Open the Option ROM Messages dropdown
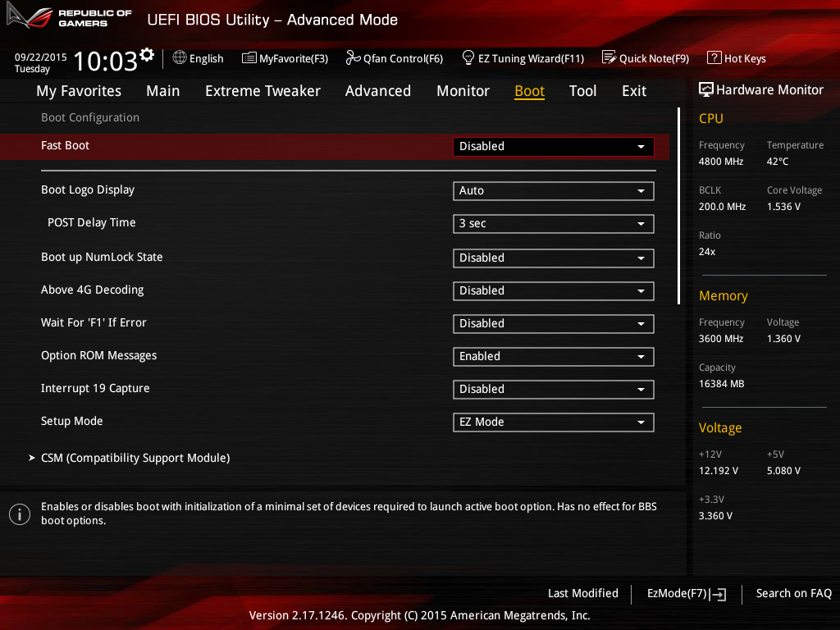 pyautogui.click(x=554, y=356)
